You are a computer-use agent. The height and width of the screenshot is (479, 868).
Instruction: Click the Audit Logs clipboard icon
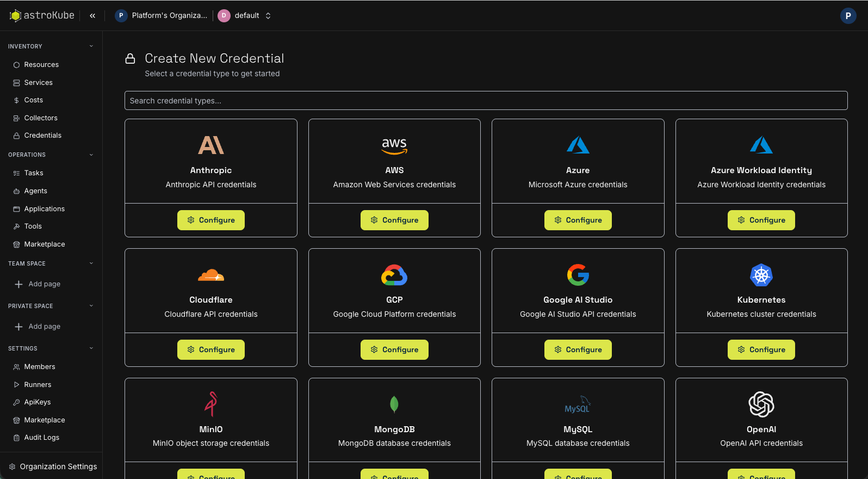click(x=16, y=438)
